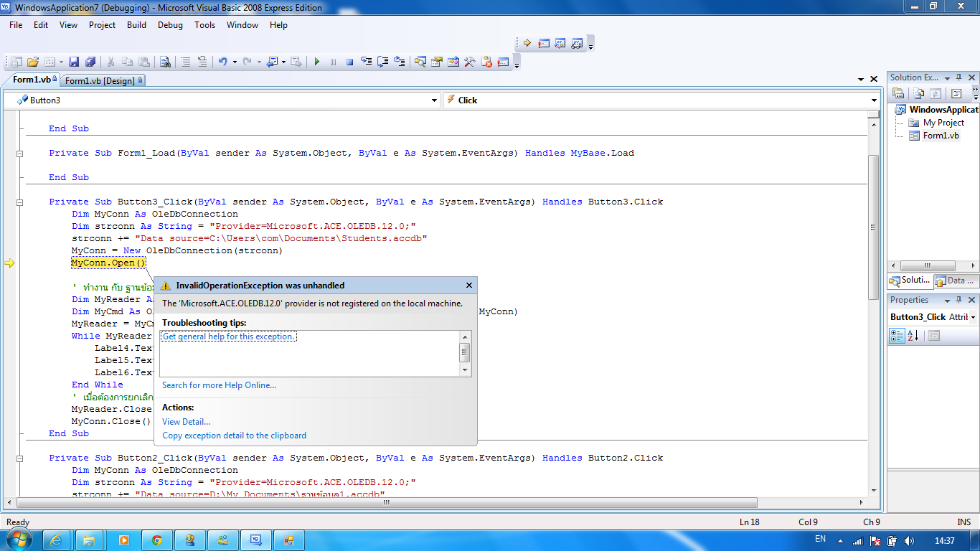Switch to the Data Sources panel tab
This screenshot has width=980, height=551.
pos(955,281)
